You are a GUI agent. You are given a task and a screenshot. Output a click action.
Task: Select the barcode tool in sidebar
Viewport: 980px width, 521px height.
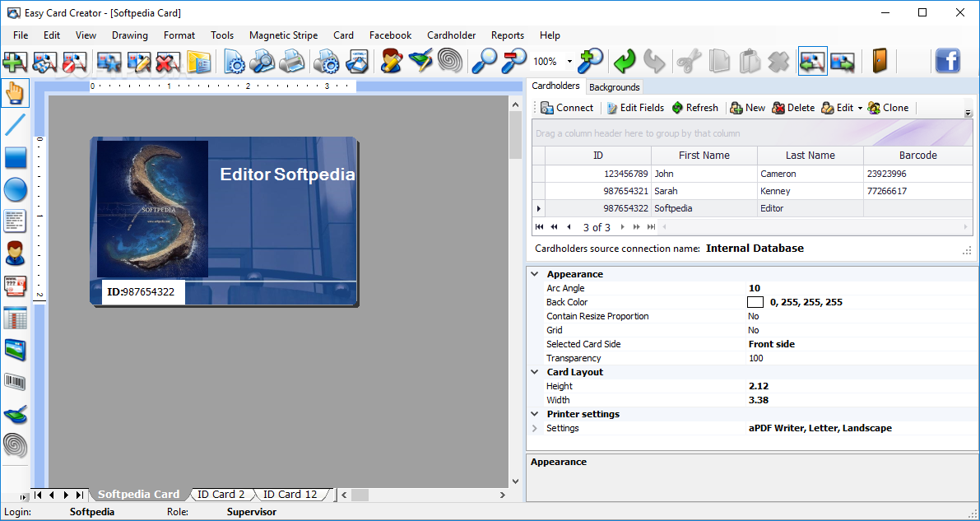pos(15,382)
